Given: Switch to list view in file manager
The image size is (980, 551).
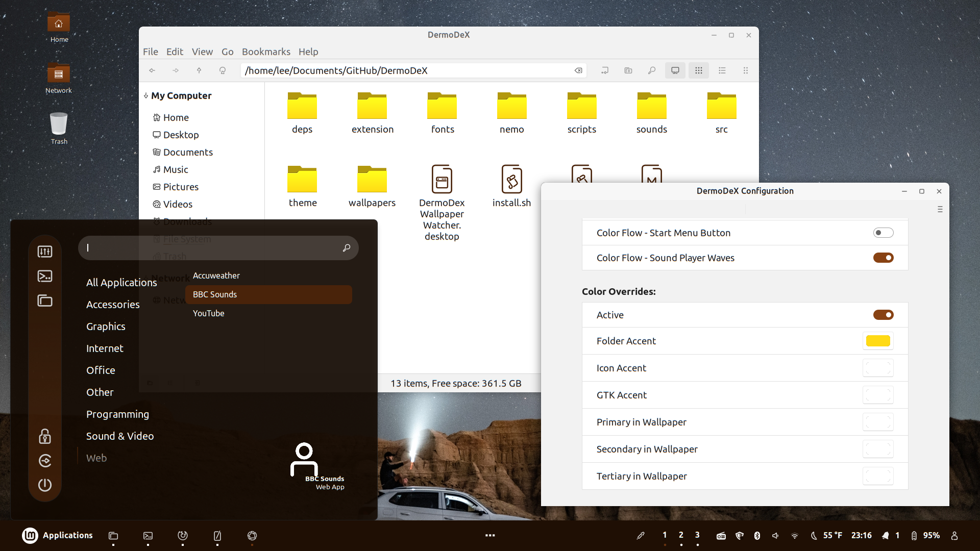Looking at the screenshot, I should (x=722, y=70).
